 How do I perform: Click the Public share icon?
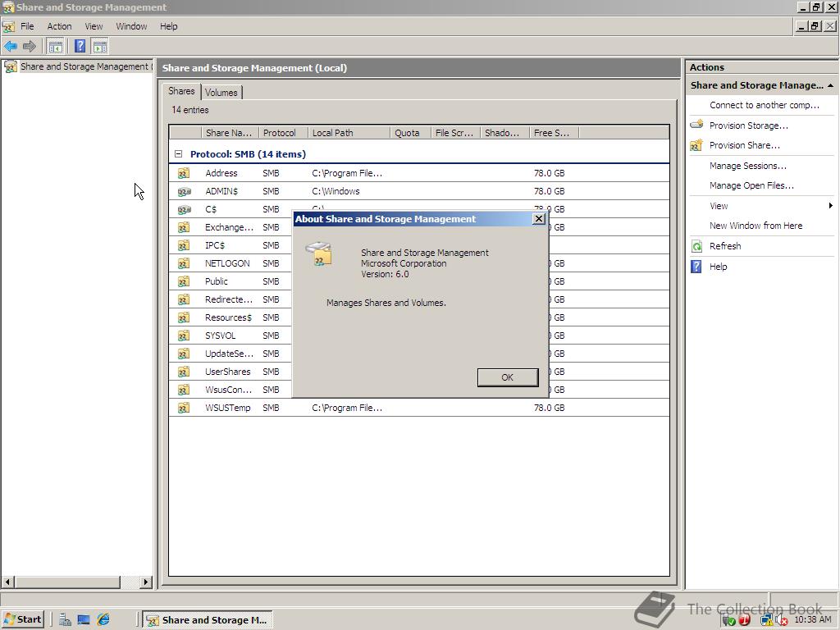click(184, 281)
